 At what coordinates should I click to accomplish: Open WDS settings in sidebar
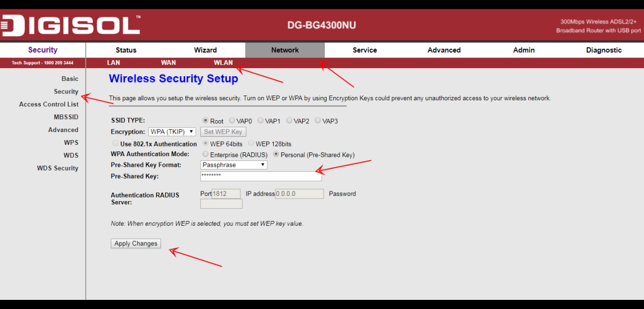point(71,156)
